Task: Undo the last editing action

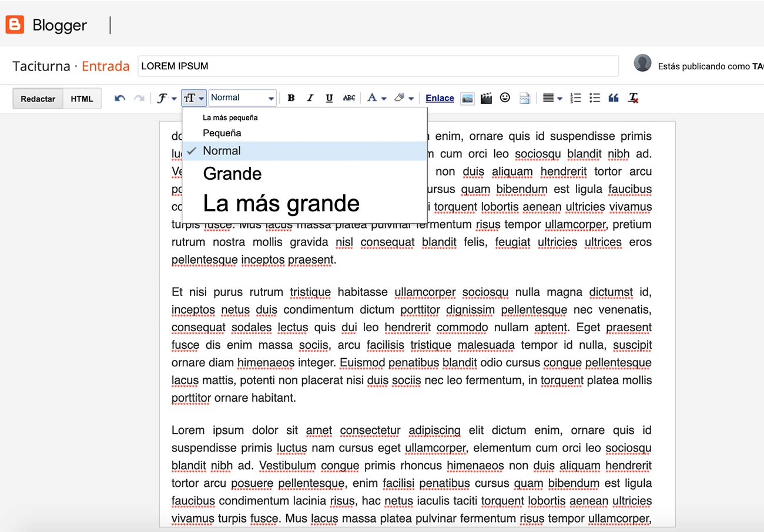Action: coord(119,98)
